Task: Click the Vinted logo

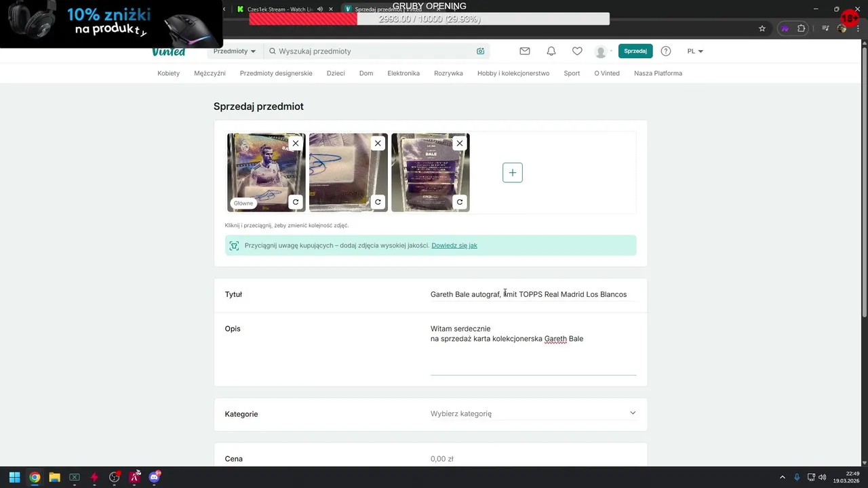Action: pyautogui.click(x=169, y=52)
